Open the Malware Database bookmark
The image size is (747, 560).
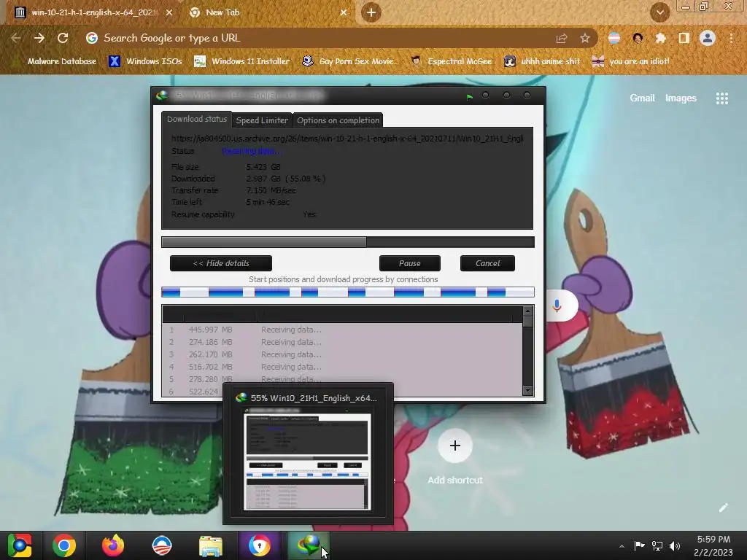(55, 61)
